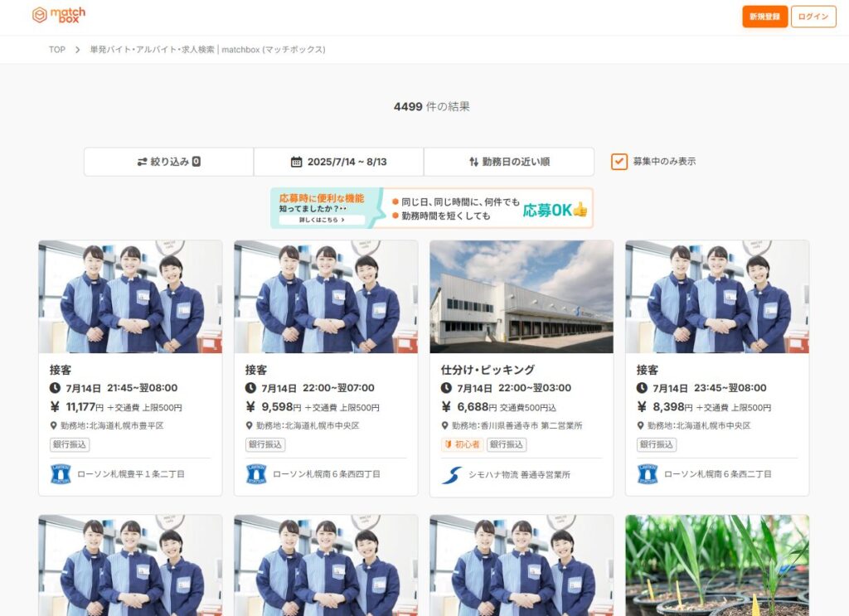Click 詳しくはこちら in the banner
Image resolution: width=849 pixels, height=616 pixels.
coord(323,220)
